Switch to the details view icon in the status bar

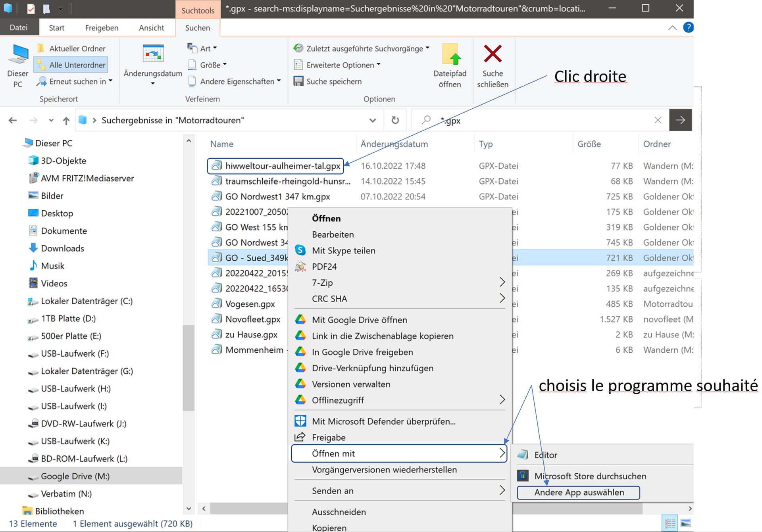tap(670, 523)
